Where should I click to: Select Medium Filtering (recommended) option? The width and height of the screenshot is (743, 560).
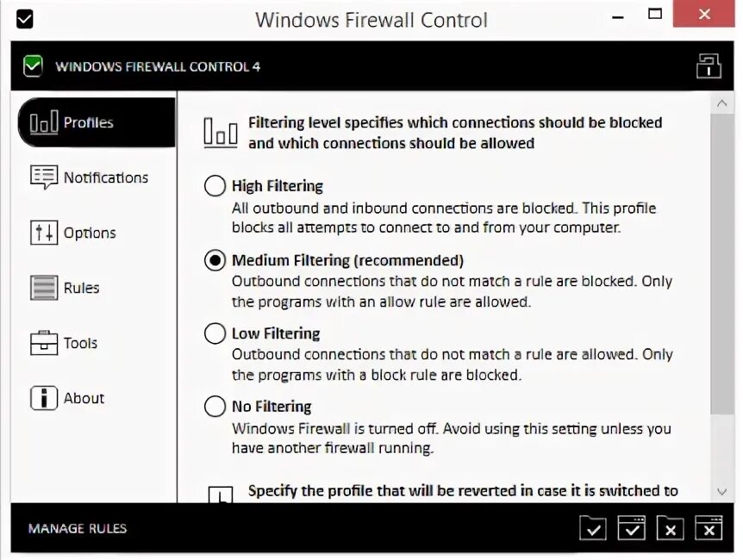(x=215, y=260)
